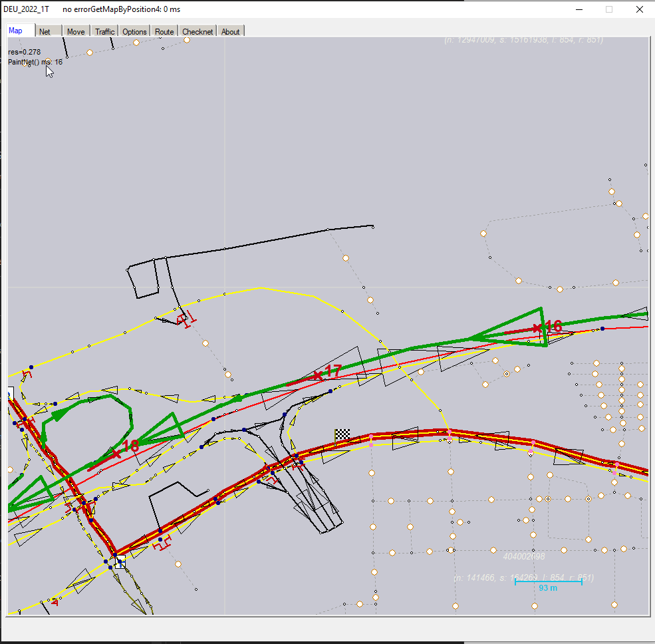Click the About tab
This screenshot has height=644, width=655.
tap(230, 31)
